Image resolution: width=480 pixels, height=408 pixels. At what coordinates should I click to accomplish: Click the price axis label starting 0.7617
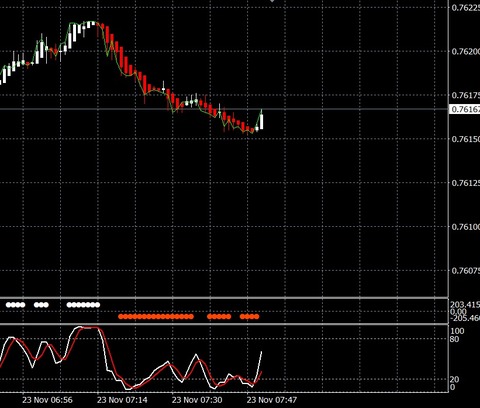466,95
